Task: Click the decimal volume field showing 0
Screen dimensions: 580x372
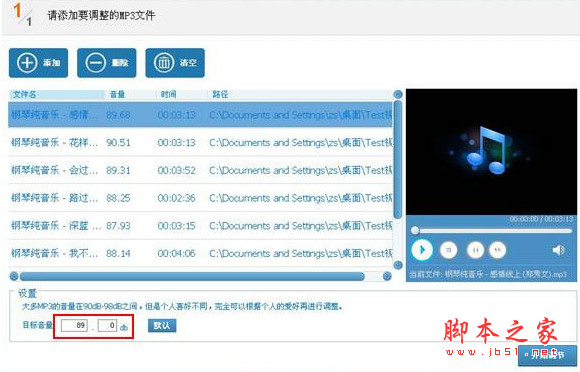Action: tap(108, 325)
